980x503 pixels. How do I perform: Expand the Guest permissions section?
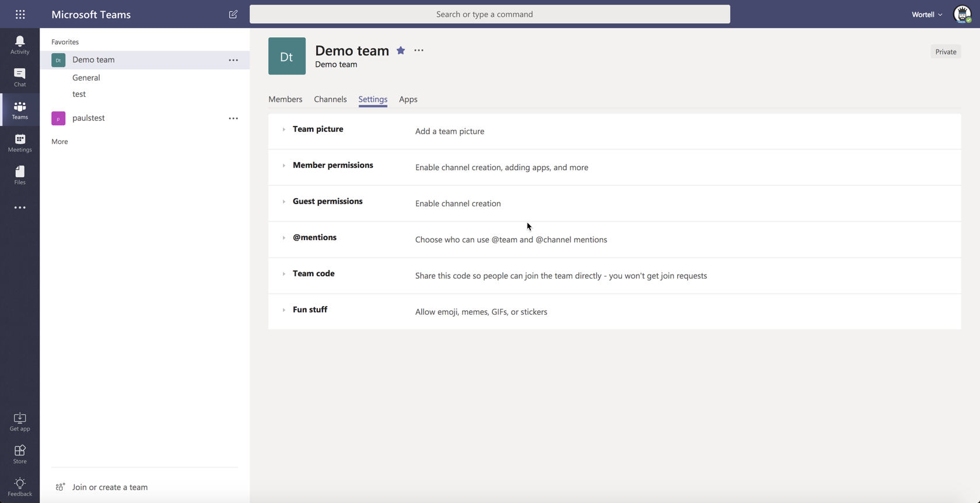[283, 202]
